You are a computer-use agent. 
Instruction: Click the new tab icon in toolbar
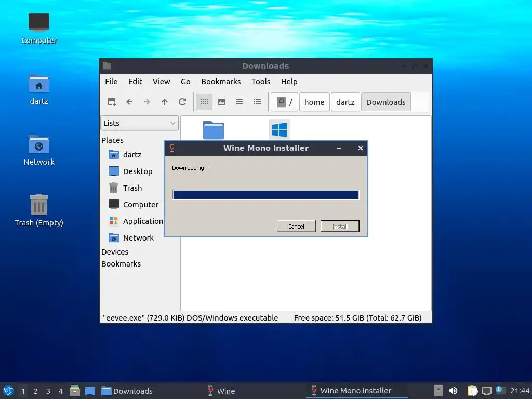point(112,102)
